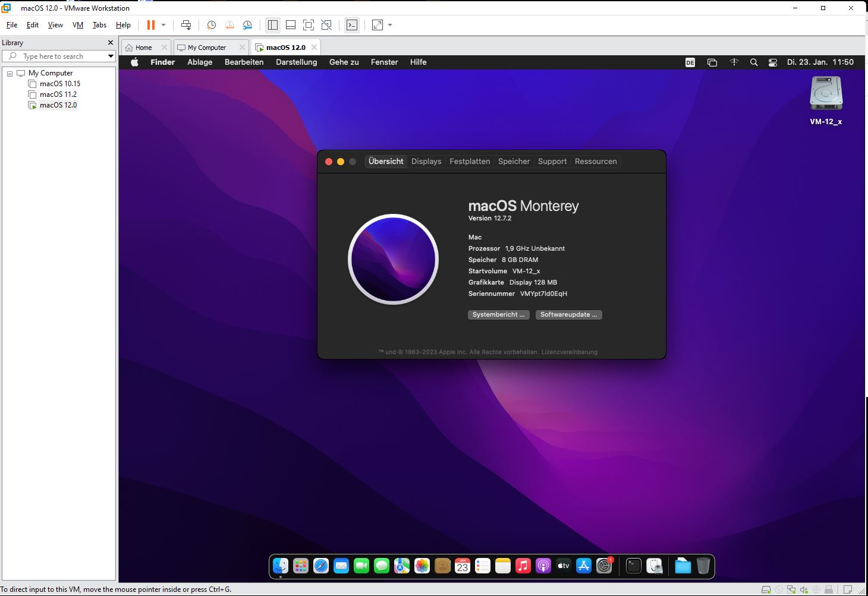Open Launchpad from the Dock
Viewport: 868px width, 596px height.
pyautogui.click(x=301, y=566)
